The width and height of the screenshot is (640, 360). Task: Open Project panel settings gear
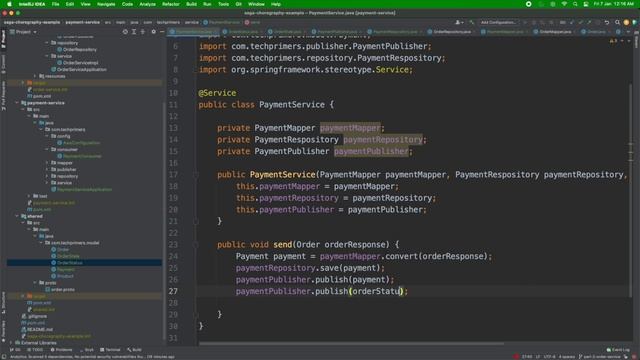click(153, 31)
